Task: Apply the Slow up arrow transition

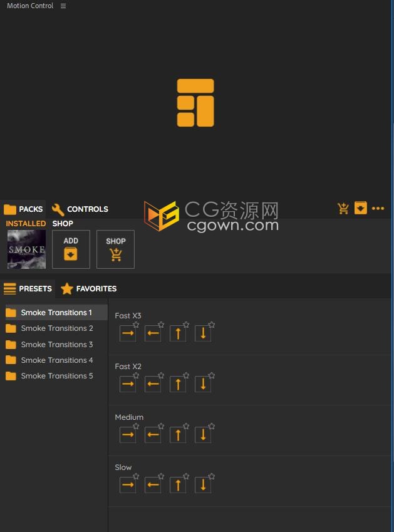Action: [178, 485]
